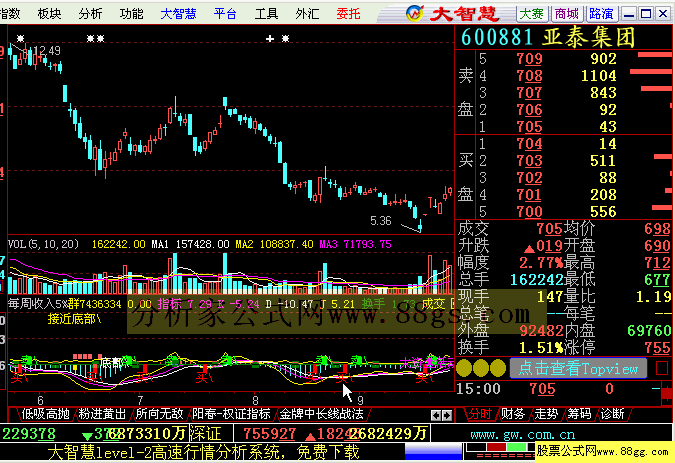675x463 pixels.
Task: Click buy level 4 price 701
Action: (529, 194)
